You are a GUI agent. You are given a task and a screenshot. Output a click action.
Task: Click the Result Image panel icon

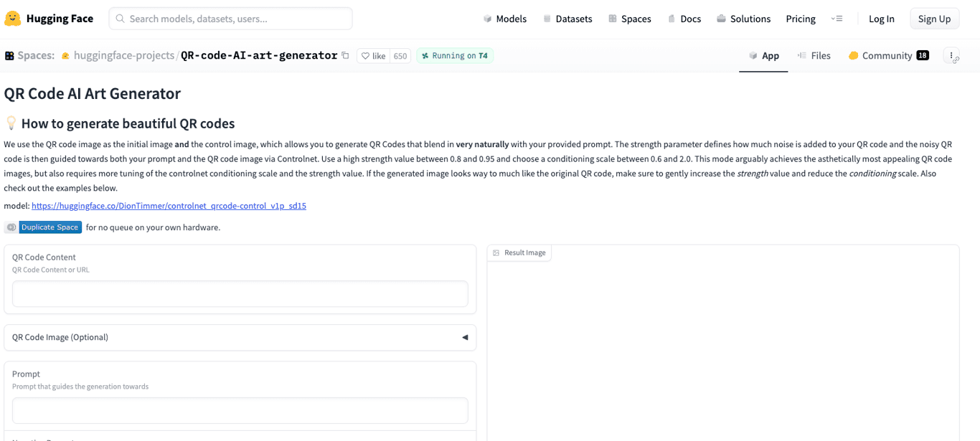tap(495, 252)
